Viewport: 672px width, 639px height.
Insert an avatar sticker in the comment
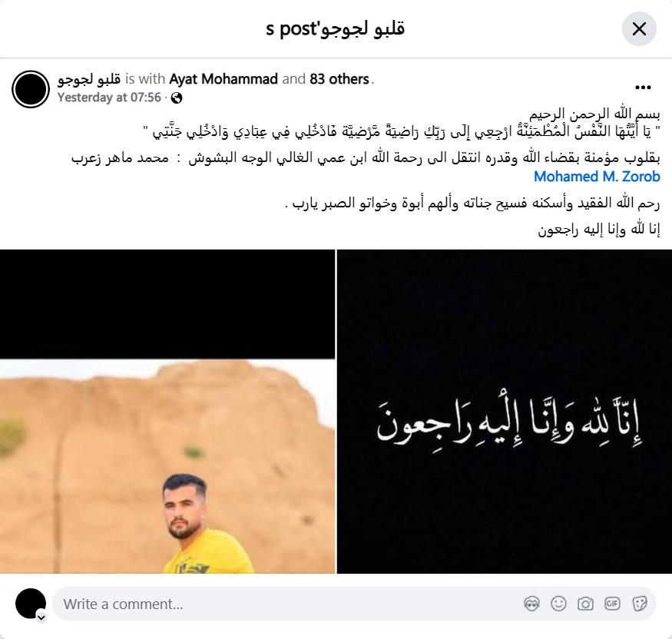531,604
